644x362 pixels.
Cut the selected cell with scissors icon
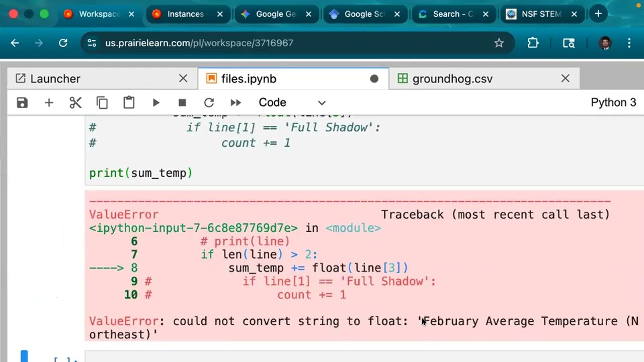click(75, 103)
